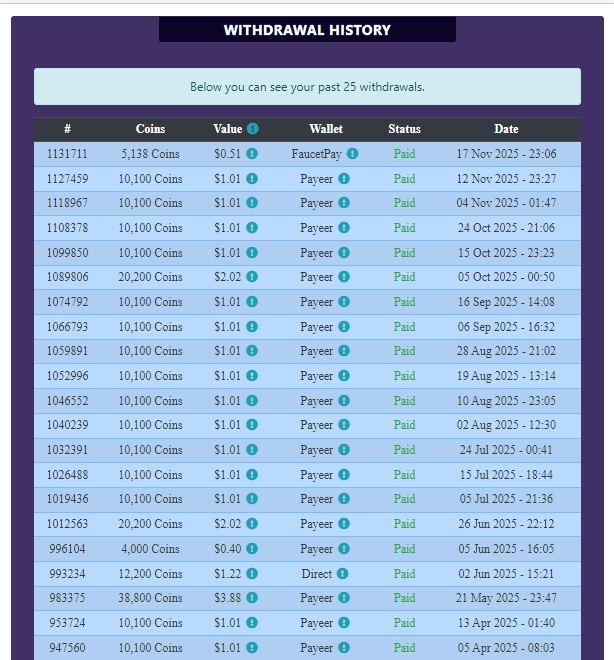The image size is (614, 660).
Task: Click info icon beside $0.40 value
Action: [x=252, y=549]
